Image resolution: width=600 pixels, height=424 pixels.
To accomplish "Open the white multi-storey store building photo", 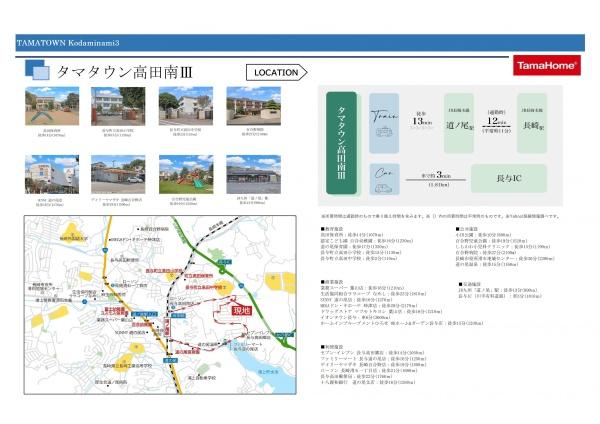I will tap(52, 174).
